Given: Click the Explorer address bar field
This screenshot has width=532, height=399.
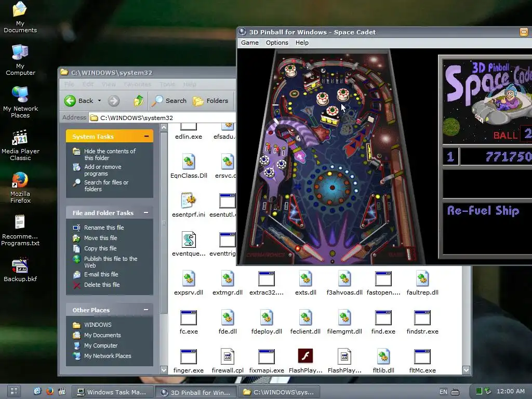Looking at the screenshot, I should tap(162, 118).
